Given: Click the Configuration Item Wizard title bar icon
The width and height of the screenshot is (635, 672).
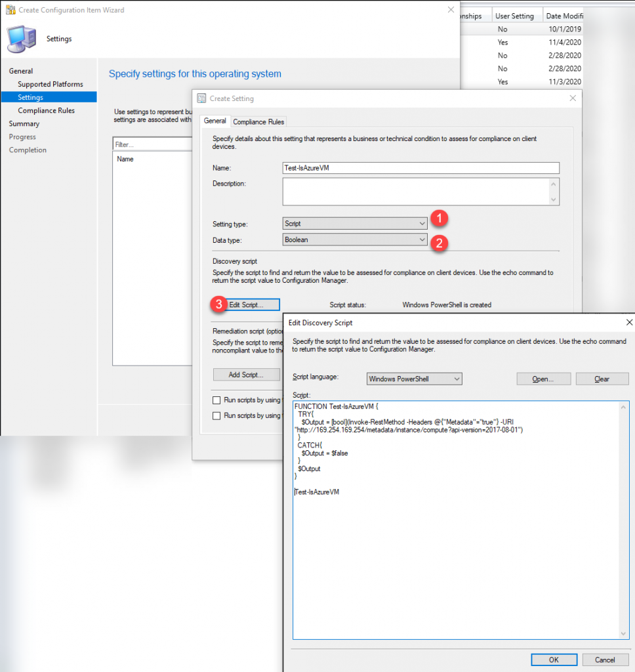Looking at the screenshot, I should (11, 10).
